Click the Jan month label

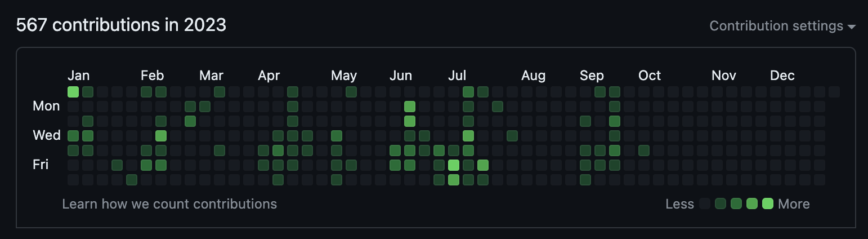[x=78, y=76]
